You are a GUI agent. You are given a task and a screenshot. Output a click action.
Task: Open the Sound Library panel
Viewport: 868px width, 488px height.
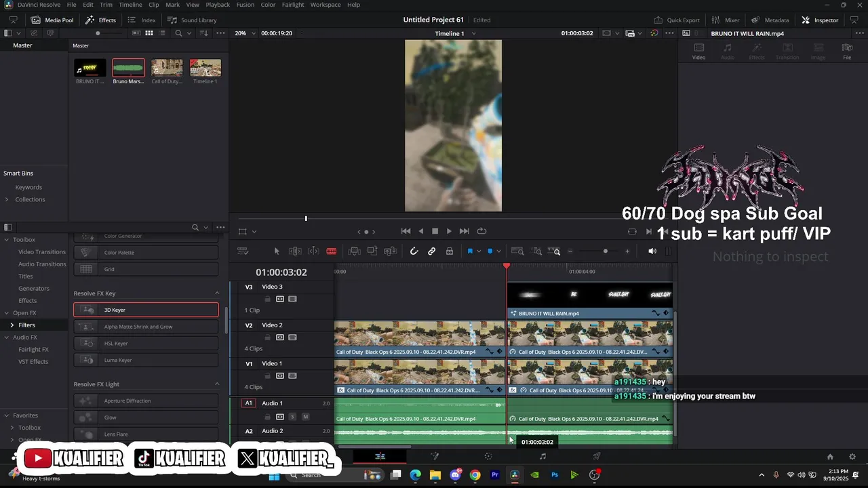coord(192,20)
